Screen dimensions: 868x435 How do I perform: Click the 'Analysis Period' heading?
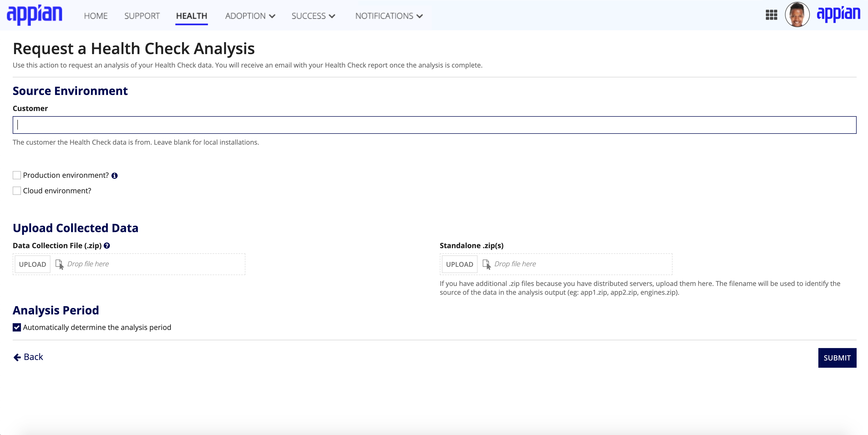[56, 311]
